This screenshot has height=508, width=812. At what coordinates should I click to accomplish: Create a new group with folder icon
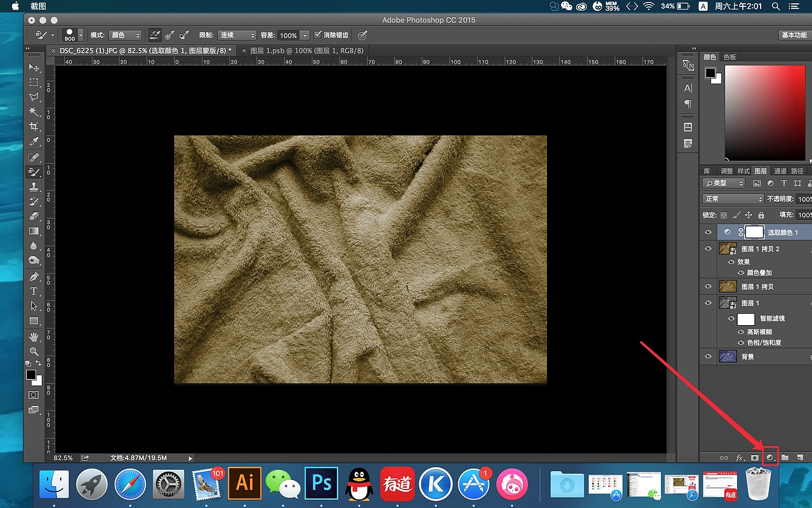click(785, 457)
